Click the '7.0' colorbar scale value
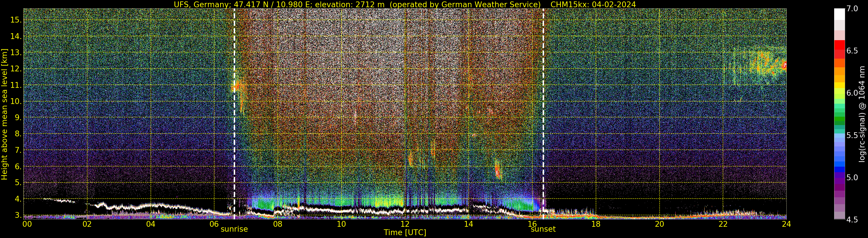 852,9
